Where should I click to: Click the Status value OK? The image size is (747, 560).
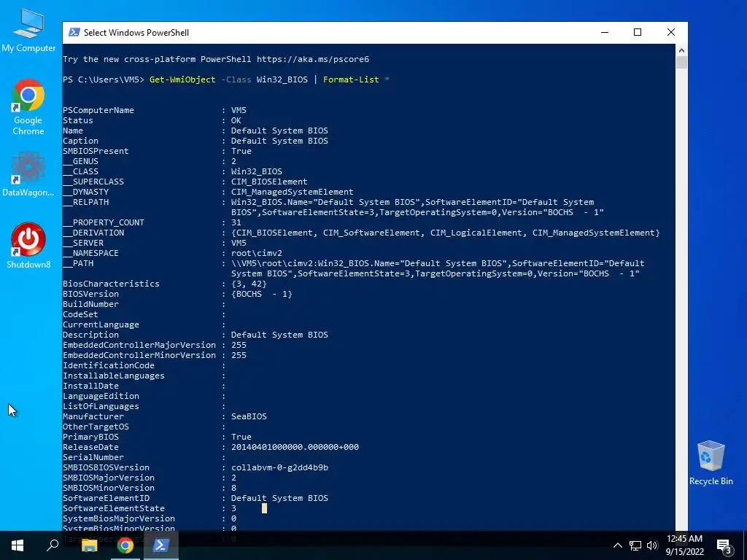click(x=236, y=120)
